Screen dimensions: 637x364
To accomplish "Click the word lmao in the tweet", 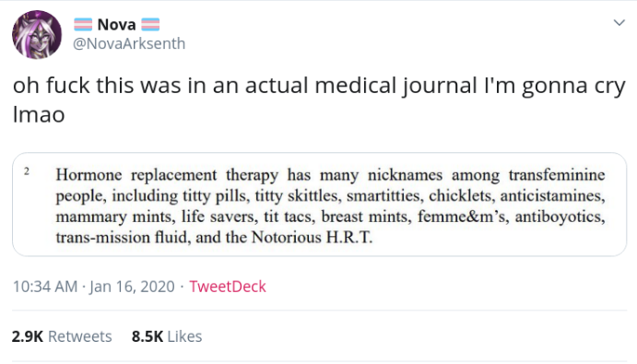I will point(39,115).
